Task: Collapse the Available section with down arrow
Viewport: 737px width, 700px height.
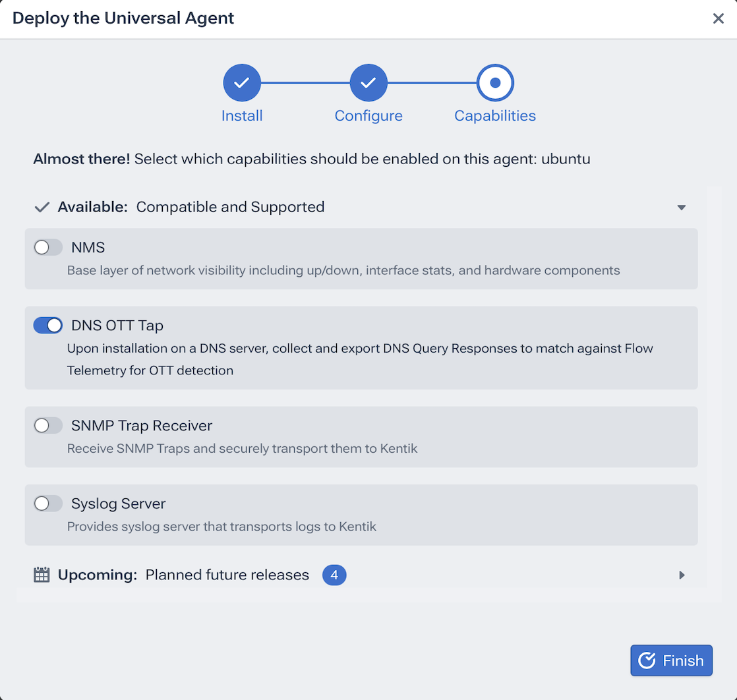Action: click(682, 208)
